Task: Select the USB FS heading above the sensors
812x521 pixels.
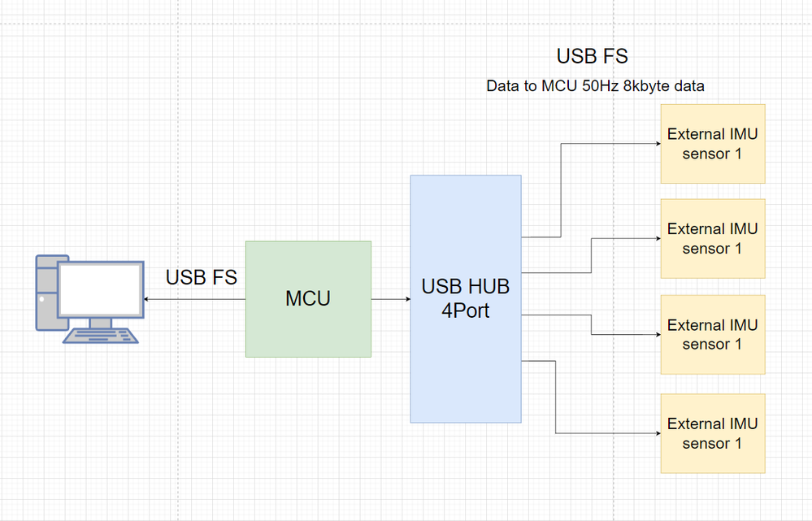Action: coord(592,56)
